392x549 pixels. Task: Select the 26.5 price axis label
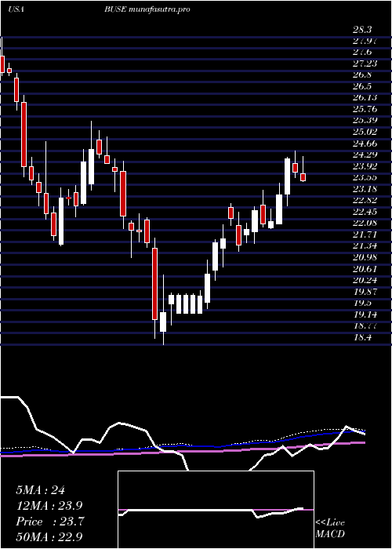tap(362, 86)
